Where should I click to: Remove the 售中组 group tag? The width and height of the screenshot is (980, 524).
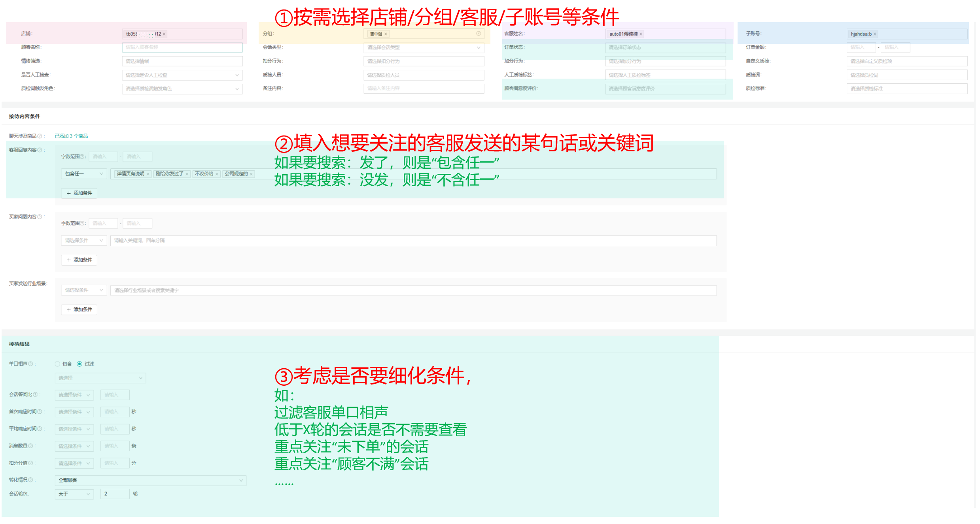[386, 34]
